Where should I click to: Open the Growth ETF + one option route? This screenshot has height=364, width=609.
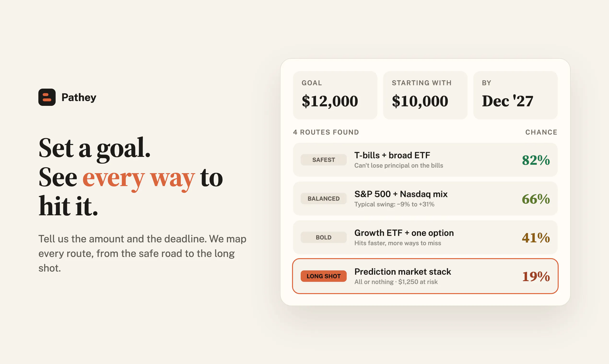(425, 237)
